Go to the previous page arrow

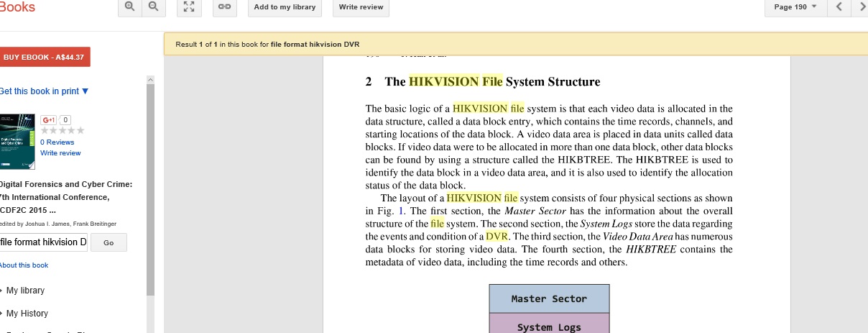point(839,6)
